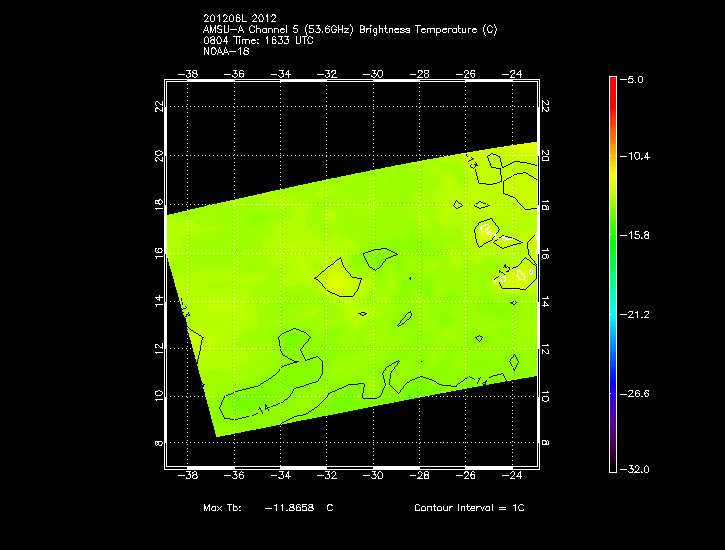Click the -14 contour label near bottom left
Image resolution: width=725 pixels, height=550 pixels.
[263, 408]
